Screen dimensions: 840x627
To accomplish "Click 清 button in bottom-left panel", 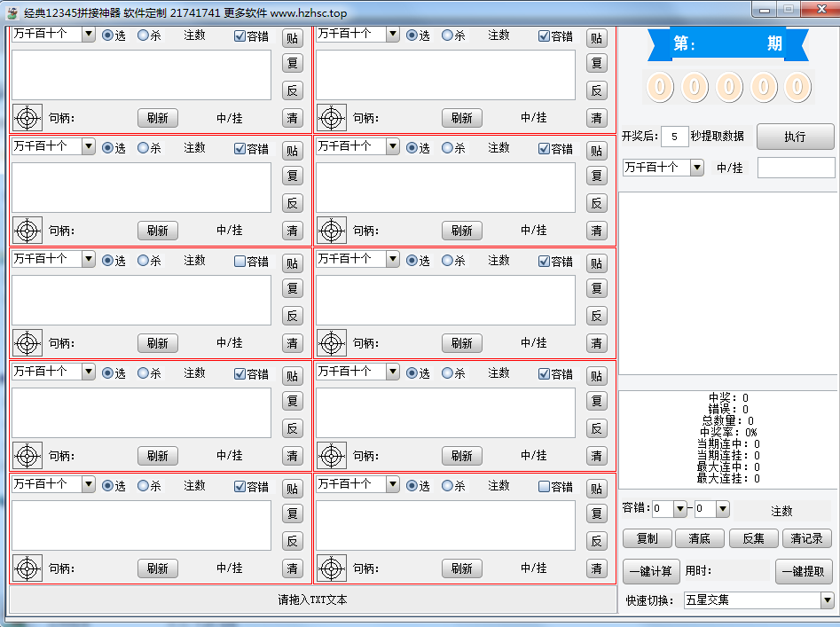I will (293, 568).
